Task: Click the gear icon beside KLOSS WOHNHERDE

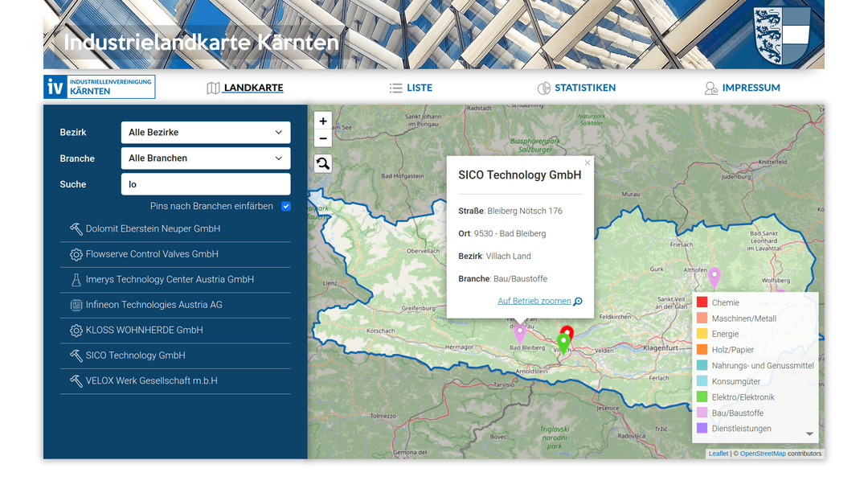Action: click(76, 331)
